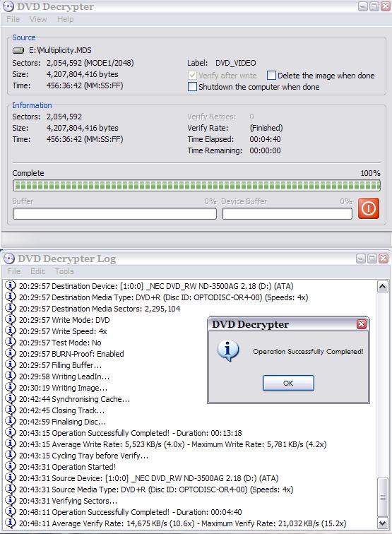This screenshot has height=534, width=392.
Task: Click the info balloon icon in the dialog
Action: pyautogui.click(x=228, y=351)
